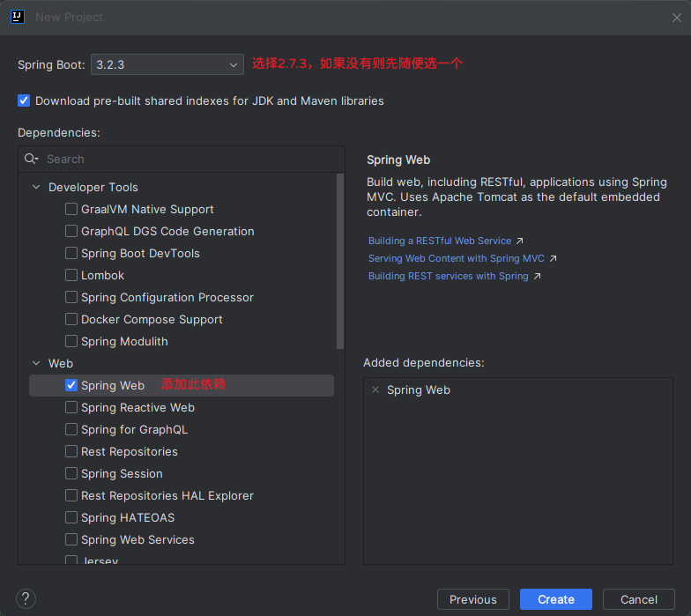This screenshot has height=616, width=691.
Task: Open Building a RESTful Web Service link
Action: tap(439, 241)
